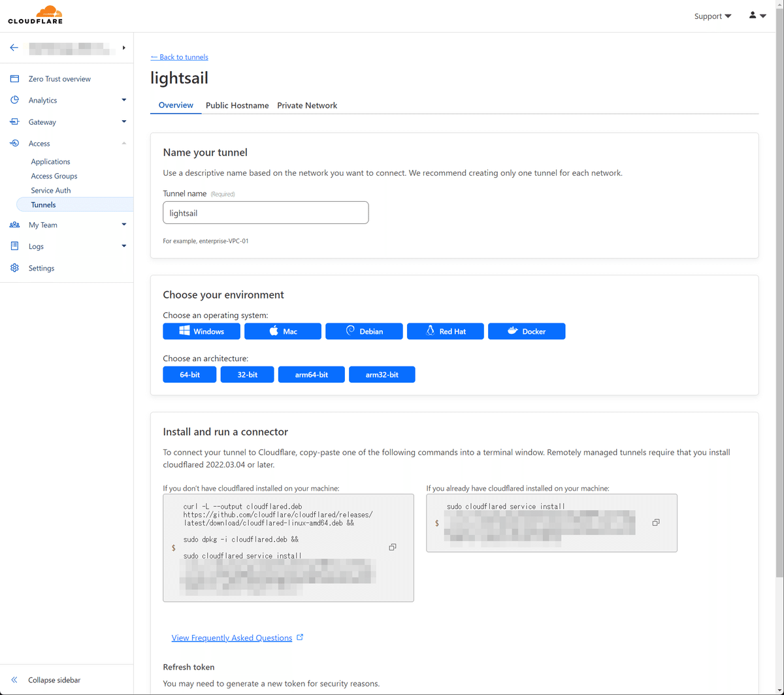Screen dimensions: 784x695
Task: Expand the Gateway section
Action: pos(124,121)
